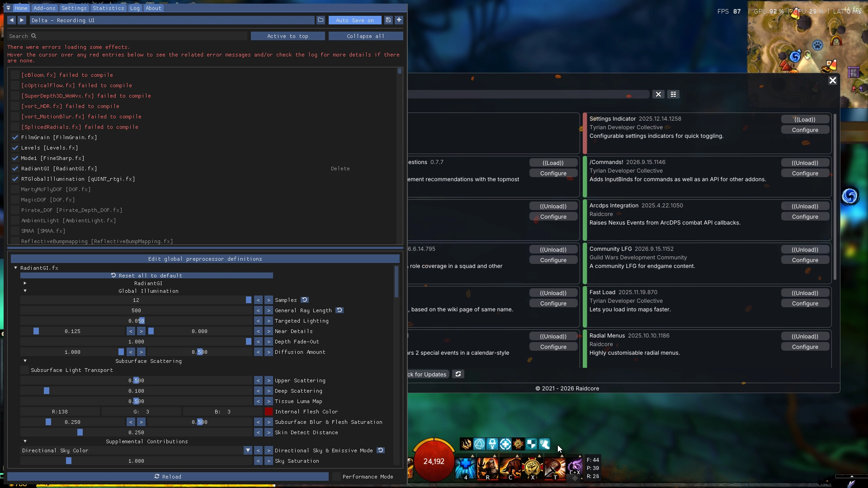
Task: Open the addon list view options icon
Action: [673, 94]
